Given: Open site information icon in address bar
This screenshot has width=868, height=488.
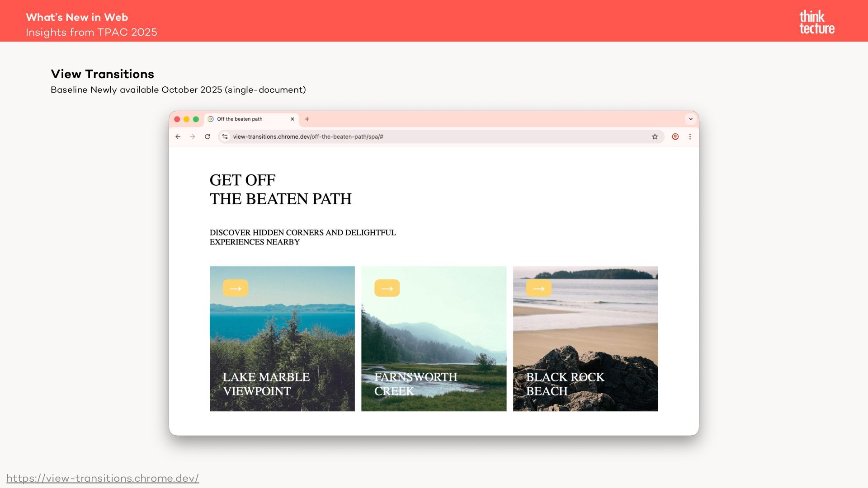Looking at the screenshot, I should tap(225, 137).
